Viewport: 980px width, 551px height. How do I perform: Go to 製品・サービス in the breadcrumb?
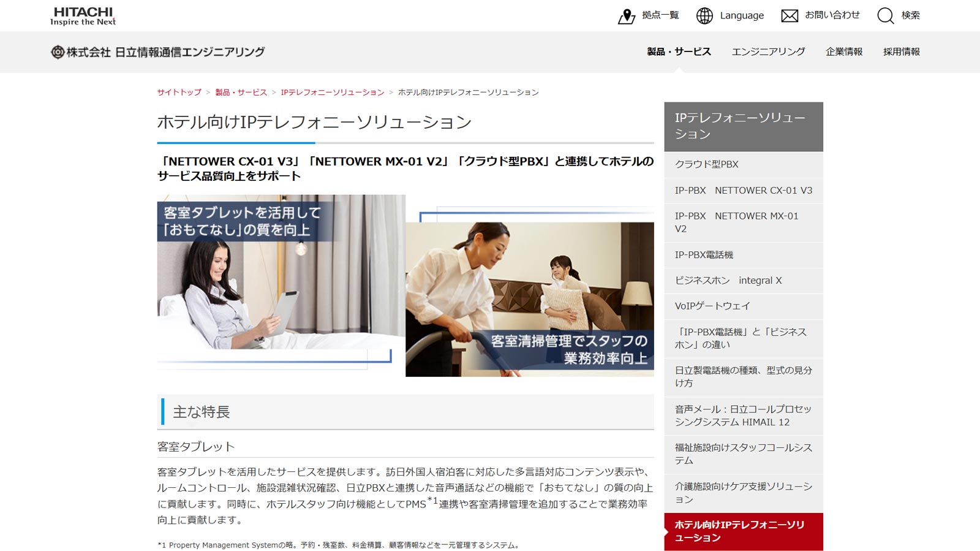tap(241, 92)
